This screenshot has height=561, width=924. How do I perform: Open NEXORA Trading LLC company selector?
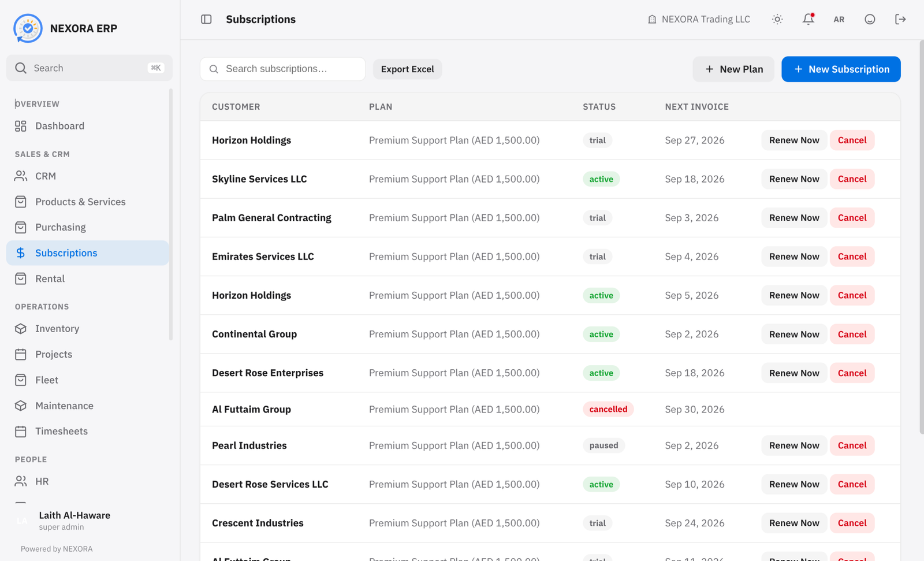699,19
